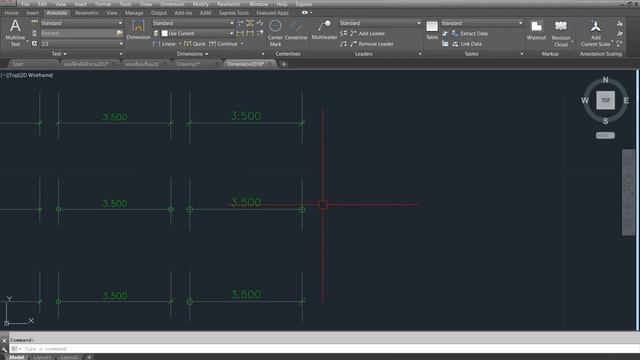
Task: Switch to the Express Tools ribbon tab
Action: [234, 13]
